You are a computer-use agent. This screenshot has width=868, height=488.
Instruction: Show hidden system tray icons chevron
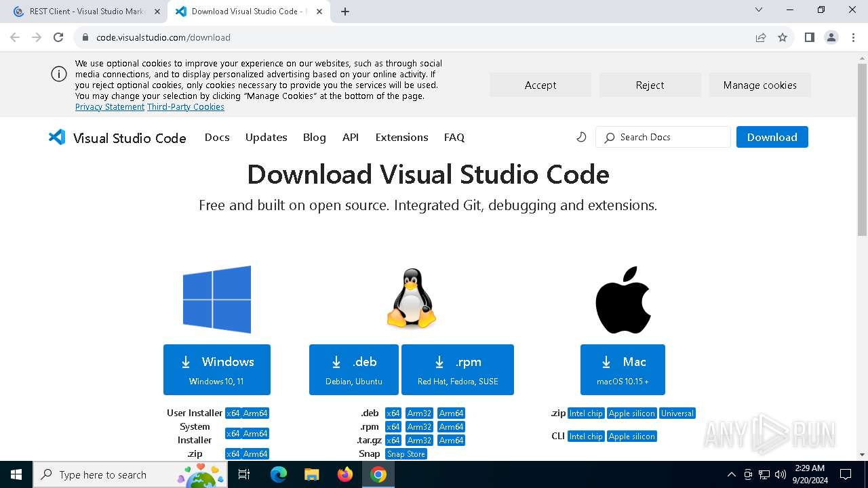click(731, 474)
